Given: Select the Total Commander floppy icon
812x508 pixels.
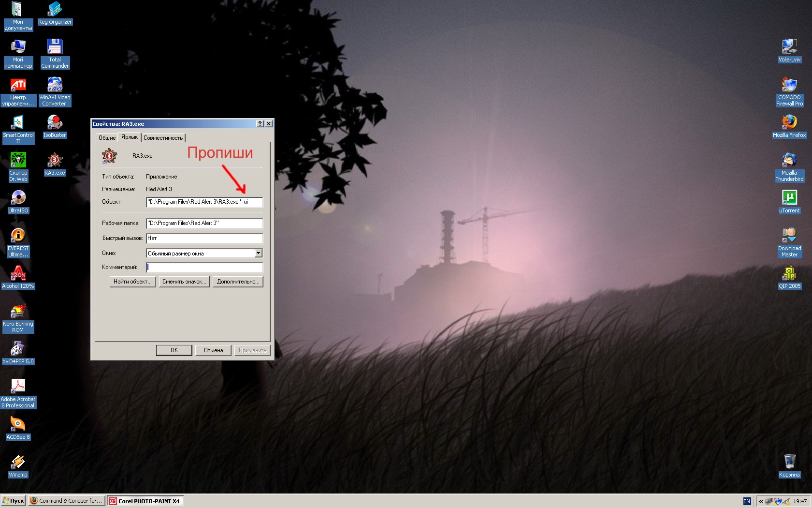Looking at the screenshot, I should 55,47.
